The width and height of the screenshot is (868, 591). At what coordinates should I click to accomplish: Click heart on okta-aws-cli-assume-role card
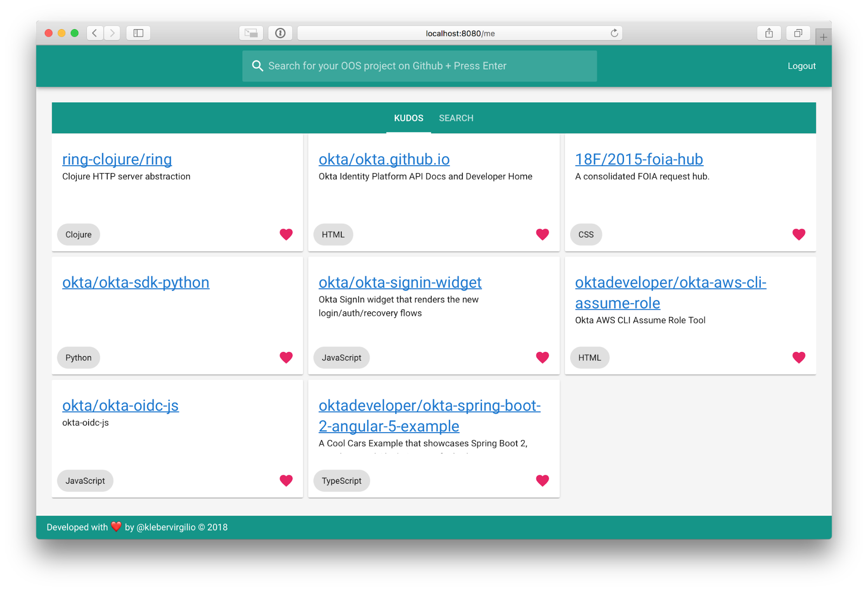pos(799,358)
